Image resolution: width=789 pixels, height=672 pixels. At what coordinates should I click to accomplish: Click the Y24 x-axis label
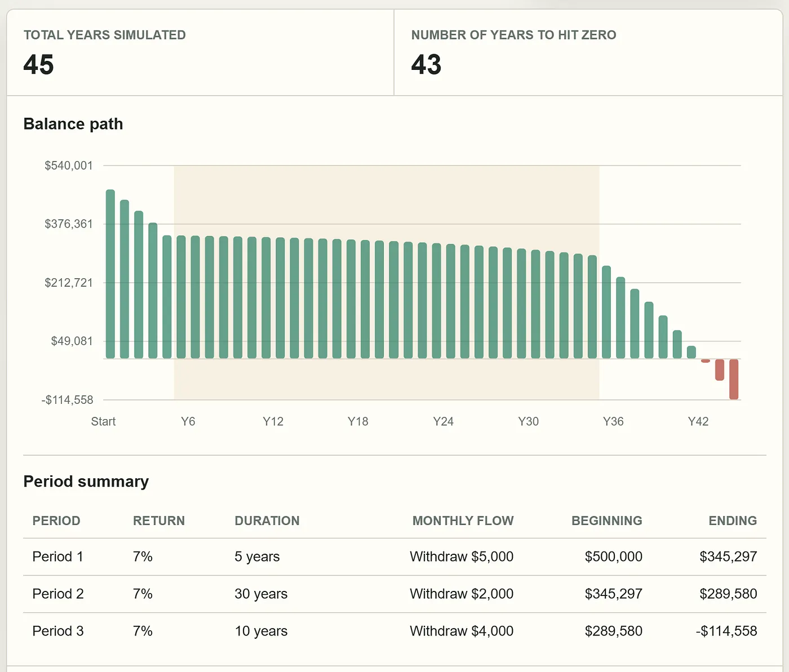[x=443, y=421]
